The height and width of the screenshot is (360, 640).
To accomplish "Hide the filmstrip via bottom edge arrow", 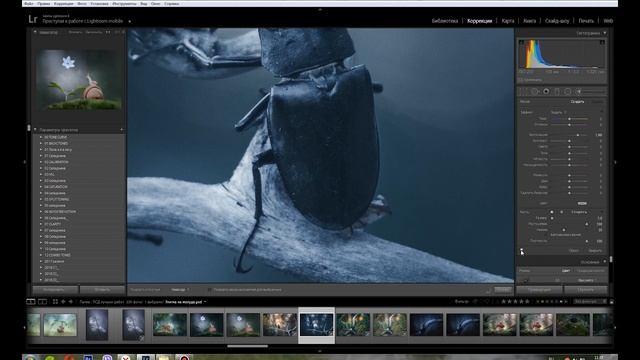I will 320,351.
